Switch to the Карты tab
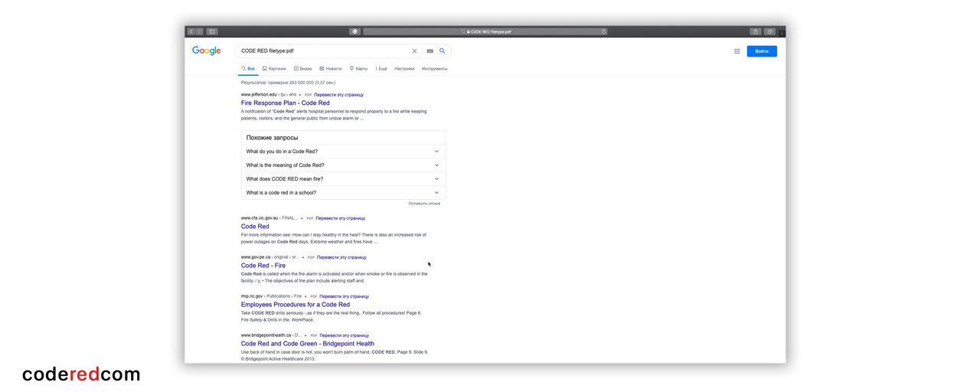The width and height of the screenshot is (980, 392). pos(358,69)
